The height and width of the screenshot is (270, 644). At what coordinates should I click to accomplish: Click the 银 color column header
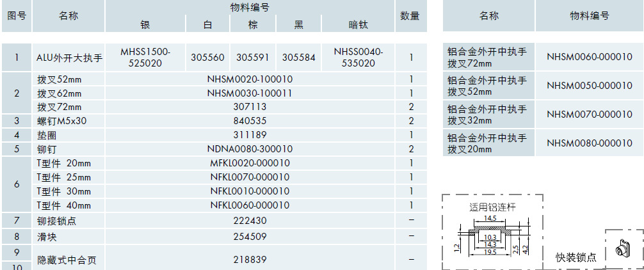tap(145, 24)
